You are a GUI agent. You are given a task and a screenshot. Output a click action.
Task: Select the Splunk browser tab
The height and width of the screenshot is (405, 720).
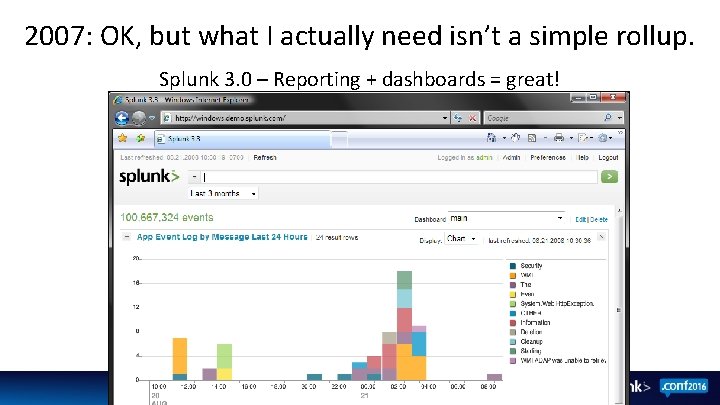click(x=242, y=139)
